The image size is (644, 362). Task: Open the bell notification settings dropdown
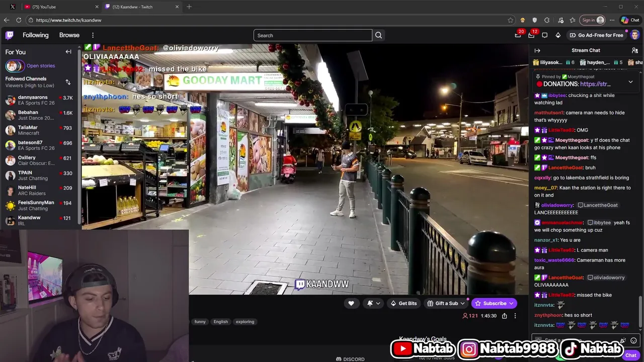pos(373,303)
